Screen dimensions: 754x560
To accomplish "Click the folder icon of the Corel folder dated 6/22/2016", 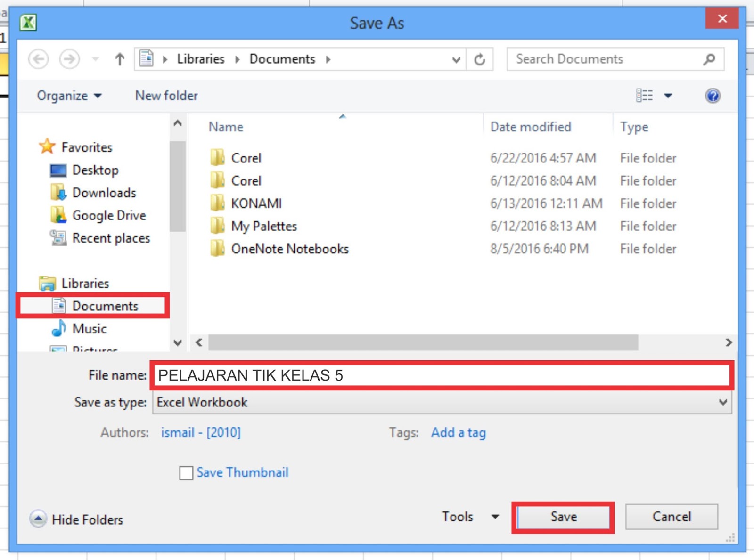I will 217,158.
